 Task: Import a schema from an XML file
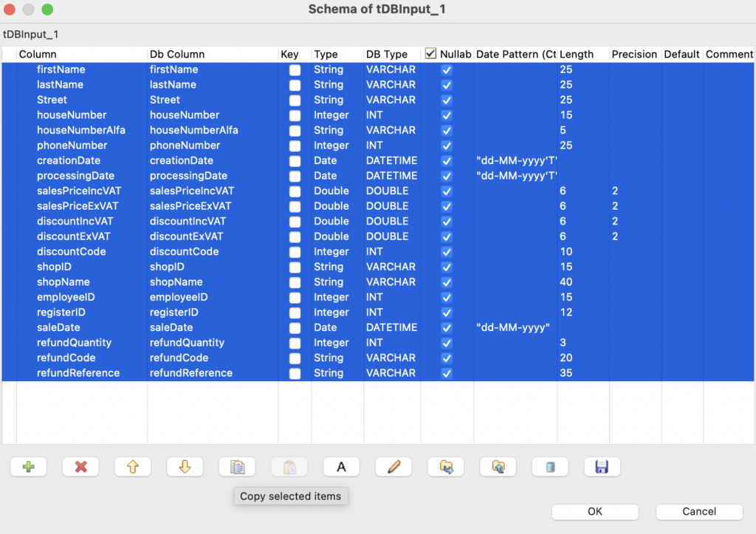(x=445, y=466)
